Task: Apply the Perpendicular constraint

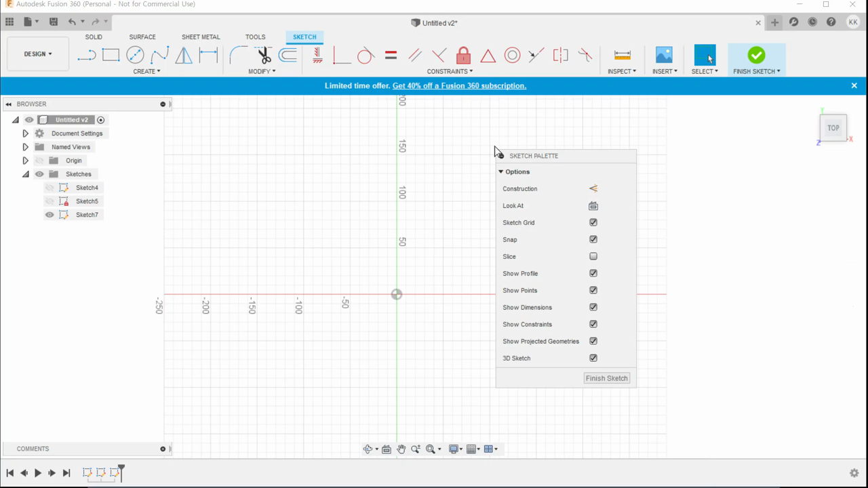Action: point(439,56)
